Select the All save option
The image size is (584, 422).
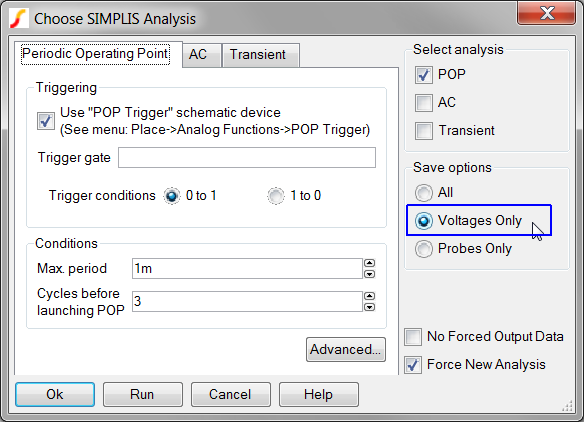(424, 193)
